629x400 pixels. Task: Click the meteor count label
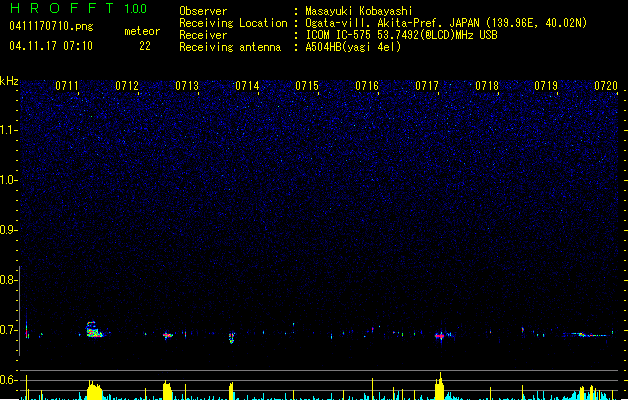pos(142,31)
